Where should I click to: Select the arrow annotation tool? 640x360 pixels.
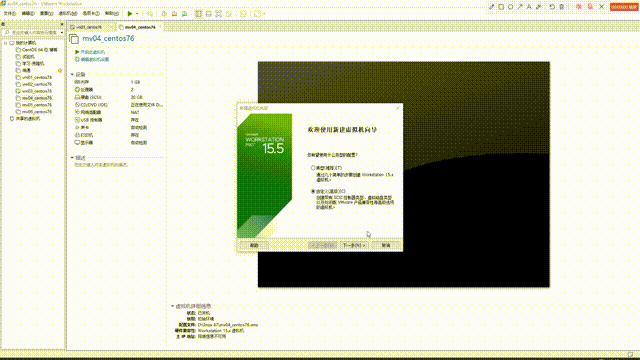pos(520,7)
